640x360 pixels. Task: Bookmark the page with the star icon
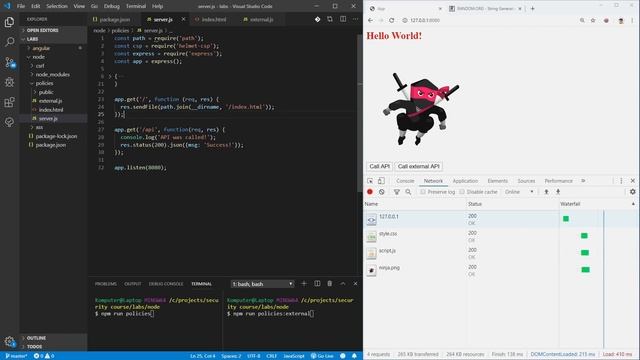(x=593, y=20)
